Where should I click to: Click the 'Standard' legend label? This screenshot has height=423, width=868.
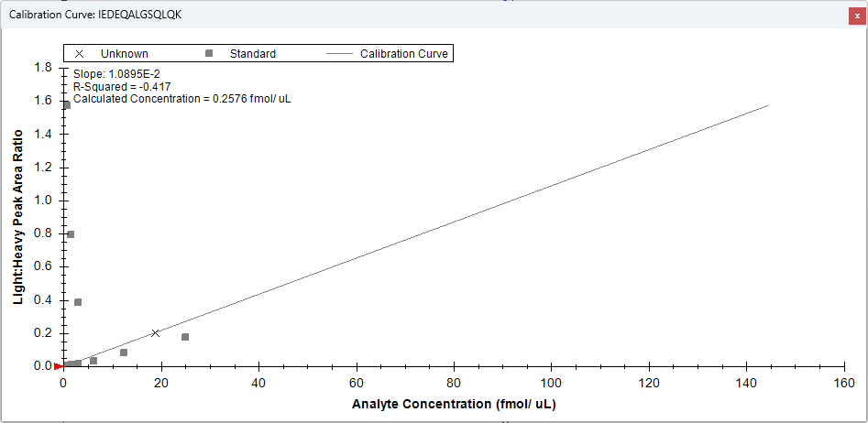click(x=253, y=54)
